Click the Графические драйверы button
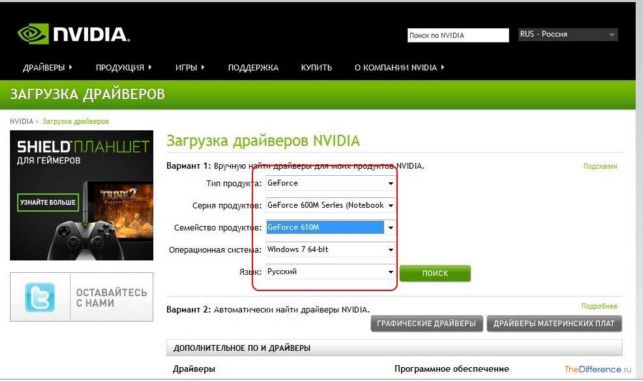The image size is (643, 381). [x=426, y=324]
